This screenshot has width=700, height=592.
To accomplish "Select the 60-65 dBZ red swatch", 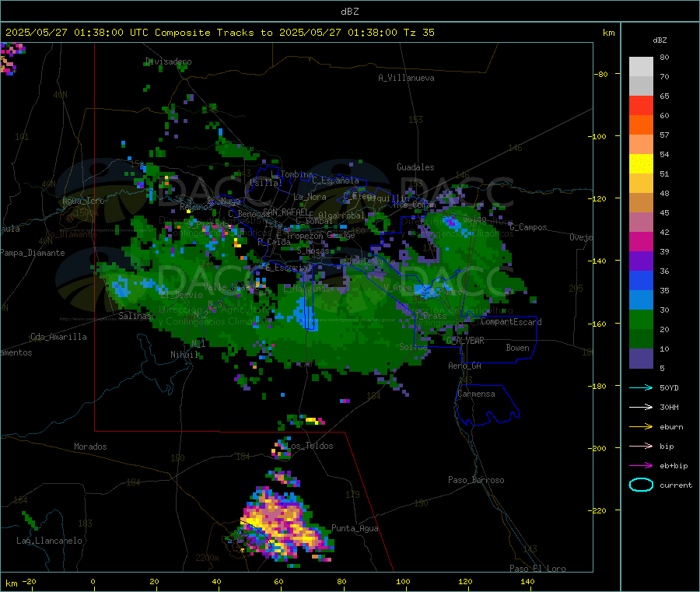I will click(x=641, y=105).
